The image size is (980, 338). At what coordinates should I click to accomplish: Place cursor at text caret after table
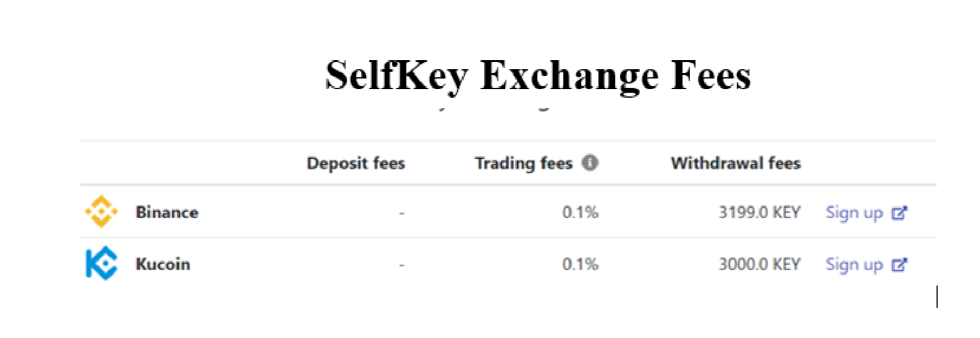(x=937, y=297)
